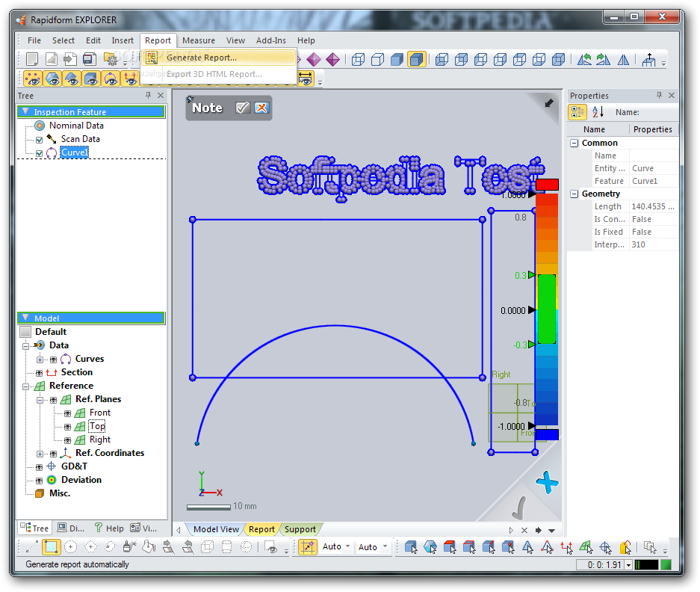Click the blue plus accept icon
Screen dimensions: 700x592
point(548,483)
